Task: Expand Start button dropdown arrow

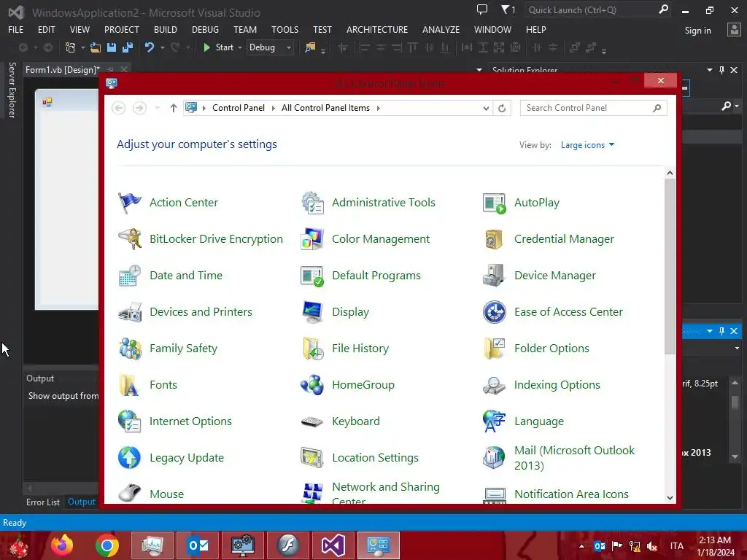Action: pos(239,47)
